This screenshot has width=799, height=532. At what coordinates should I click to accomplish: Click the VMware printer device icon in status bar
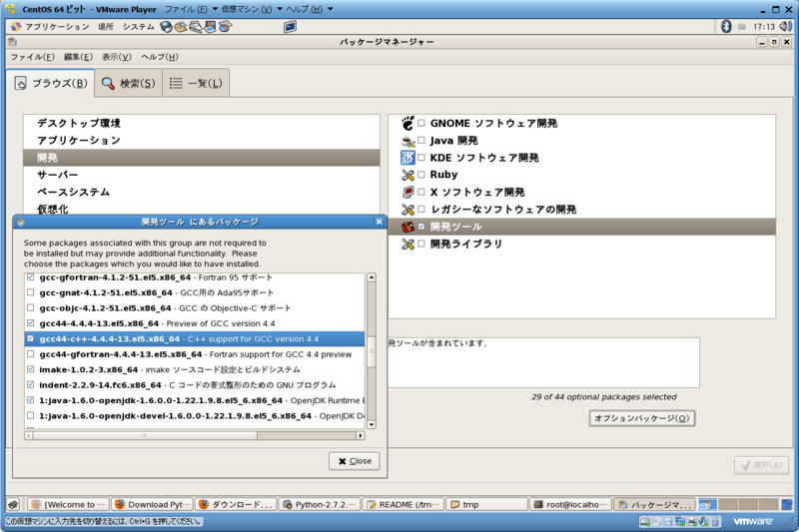tap(692, 522)
